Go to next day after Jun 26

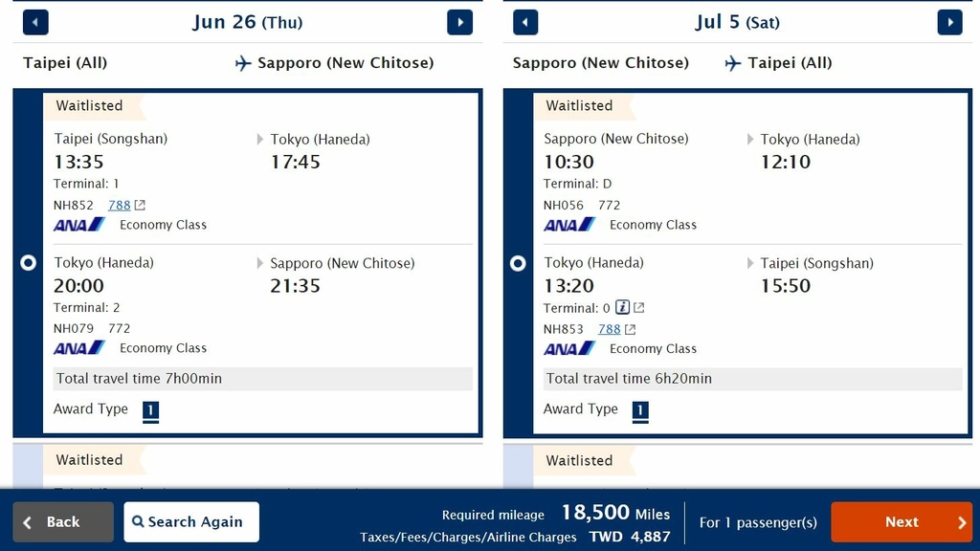point(460,22)
